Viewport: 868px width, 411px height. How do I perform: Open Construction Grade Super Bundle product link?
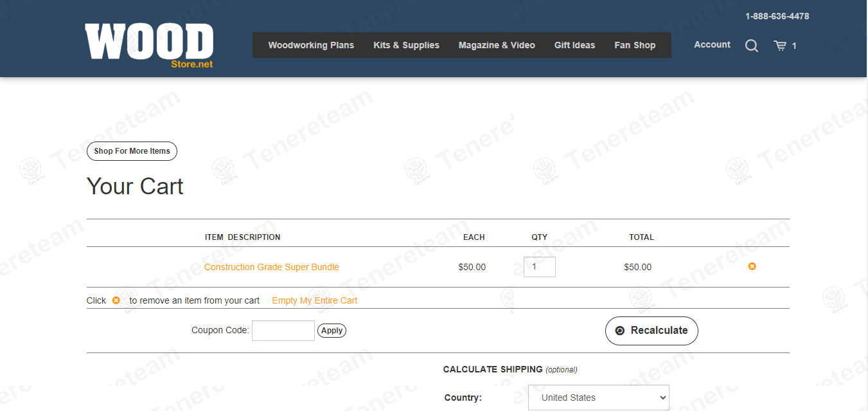271,267
